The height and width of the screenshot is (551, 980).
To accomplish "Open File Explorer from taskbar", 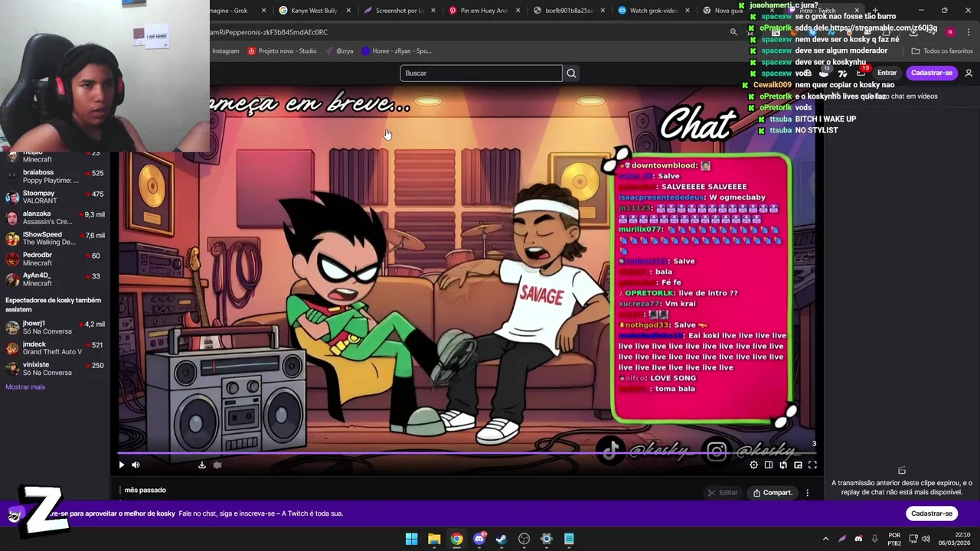I will [x=434, y=539].
